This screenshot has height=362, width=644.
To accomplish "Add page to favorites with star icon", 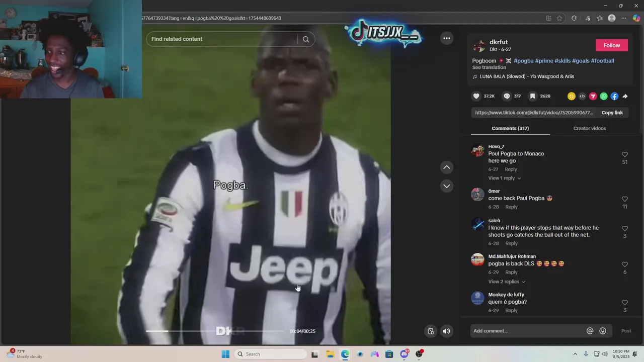I will click(559, 18).
